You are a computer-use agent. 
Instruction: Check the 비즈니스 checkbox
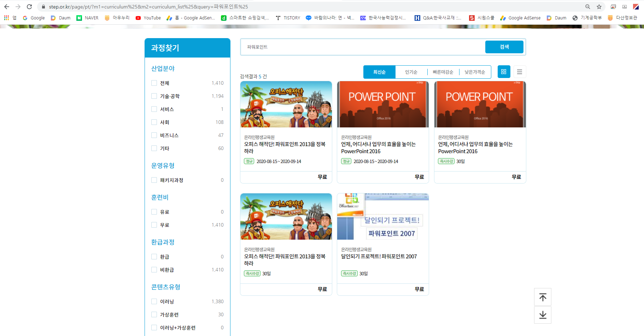point(154,135)
